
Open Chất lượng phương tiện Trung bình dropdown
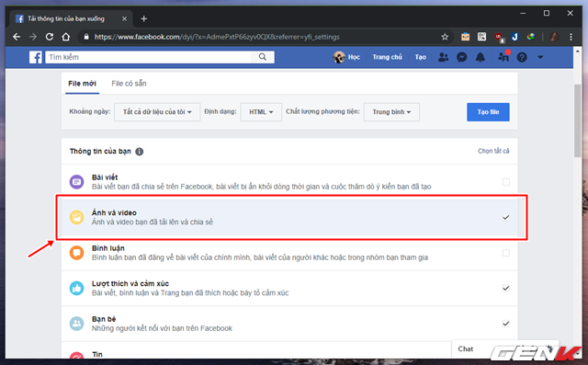tap(391, 112)
